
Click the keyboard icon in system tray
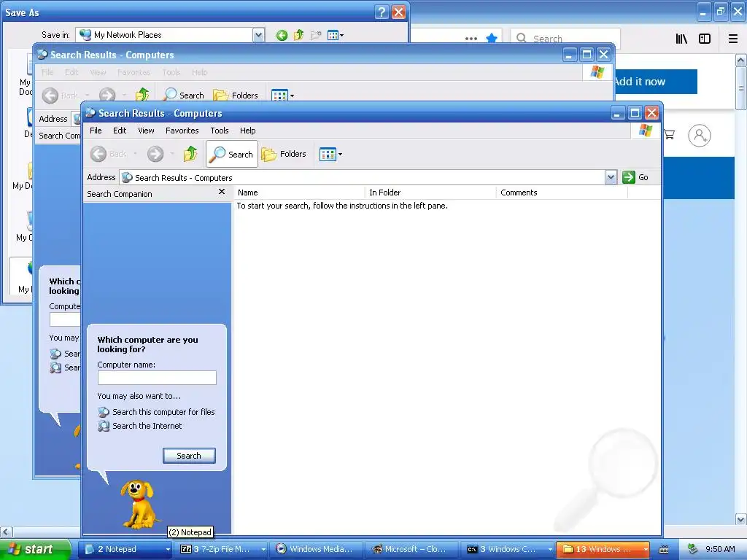[664, 550]
